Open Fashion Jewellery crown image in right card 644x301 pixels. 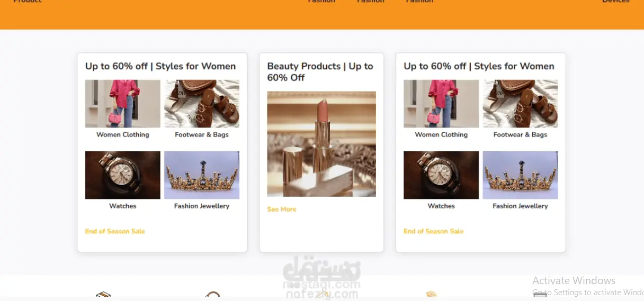[520, 175]
